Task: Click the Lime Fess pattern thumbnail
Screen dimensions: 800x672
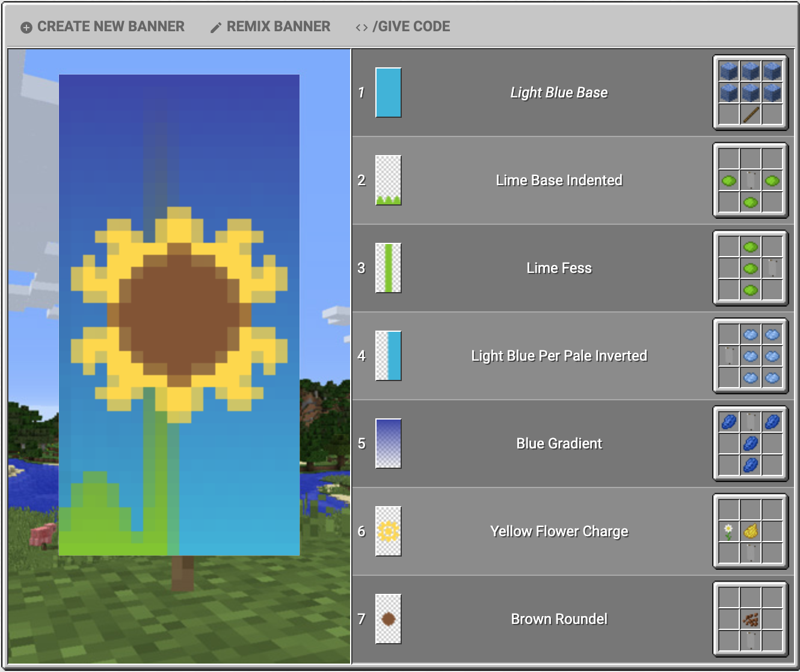Action: click(x=388, y=268)
